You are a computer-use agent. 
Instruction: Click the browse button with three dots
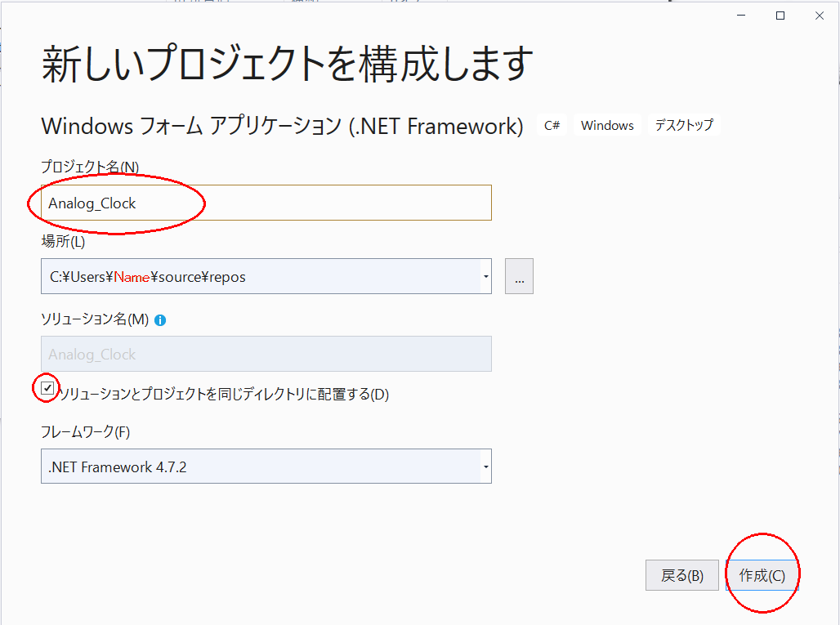(x=519, y=276)
